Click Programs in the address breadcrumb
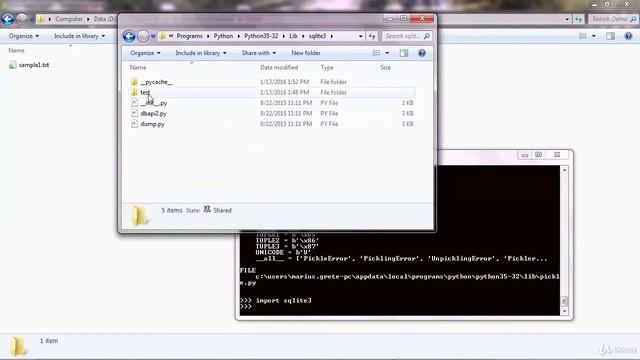Viewport: 640px width, 360px height. (189, 36)
